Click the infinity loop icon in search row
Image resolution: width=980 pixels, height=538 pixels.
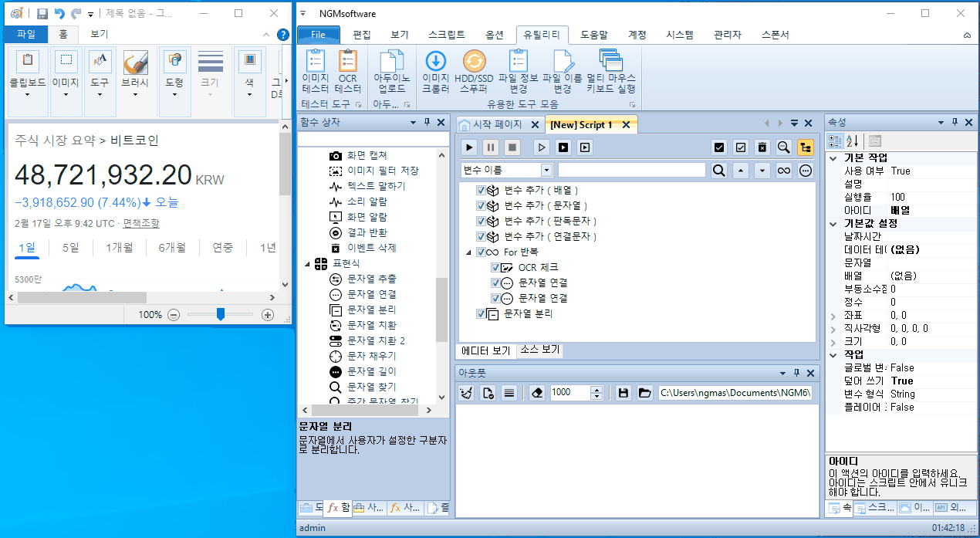coord(784,171)
